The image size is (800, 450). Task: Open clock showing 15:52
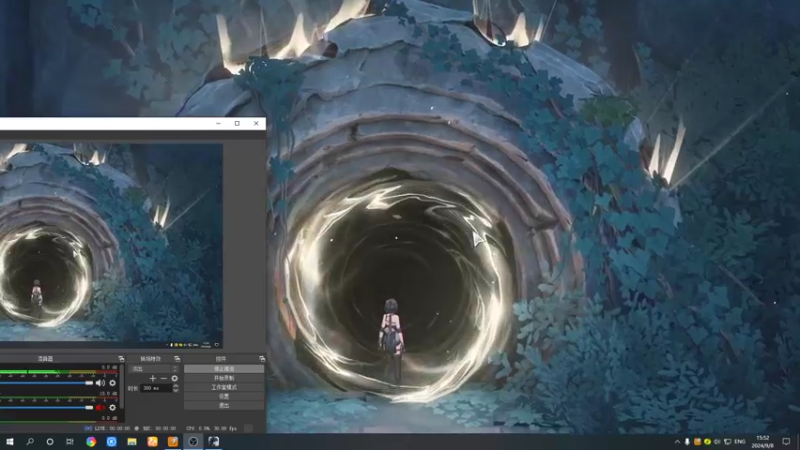click(x=762, y=441)
